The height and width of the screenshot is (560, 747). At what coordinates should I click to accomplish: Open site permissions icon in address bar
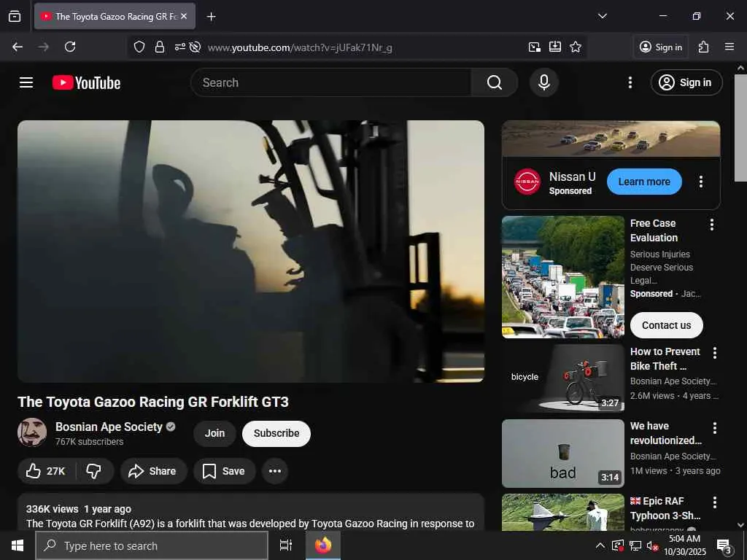point(179,47)
